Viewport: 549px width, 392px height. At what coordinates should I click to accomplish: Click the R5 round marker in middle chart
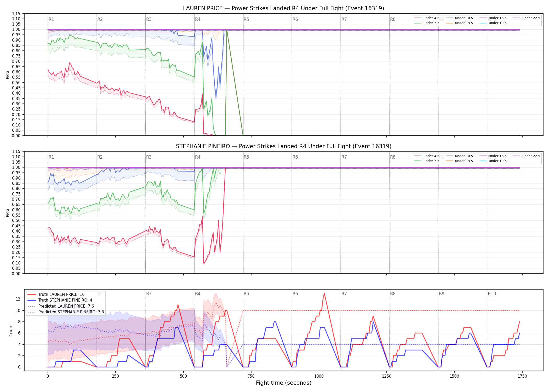coord(246,157)
